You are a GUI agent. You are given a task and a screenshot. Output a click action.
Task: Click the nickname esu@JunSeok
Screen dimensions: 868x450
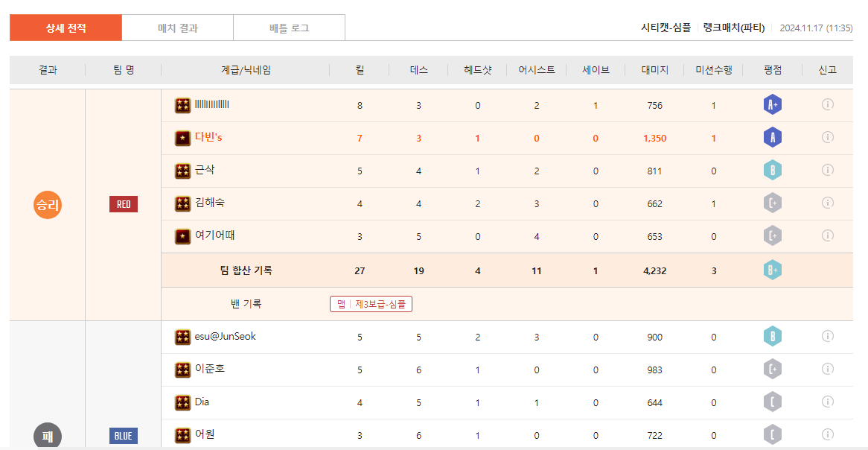(x=225, y=337)
